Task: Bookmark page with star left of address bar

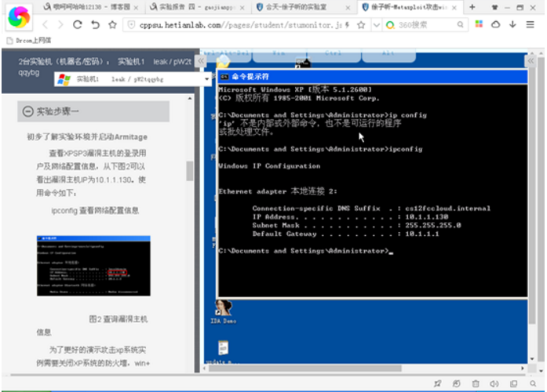Action: point(112,25)
